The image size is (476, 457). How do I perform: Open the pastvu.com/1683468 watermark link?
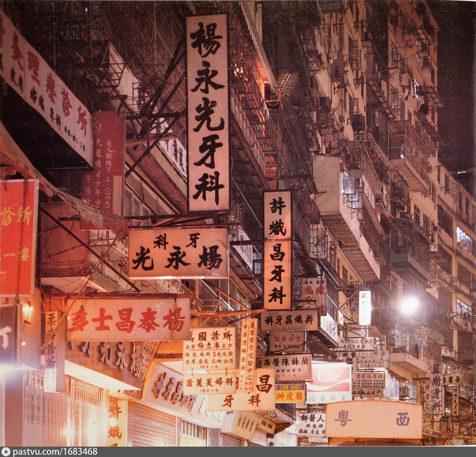55,452
